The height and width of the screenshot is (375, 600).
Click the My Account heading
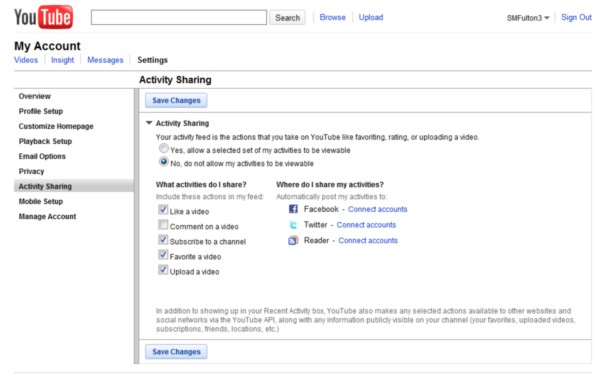click(x=47, y=46)
